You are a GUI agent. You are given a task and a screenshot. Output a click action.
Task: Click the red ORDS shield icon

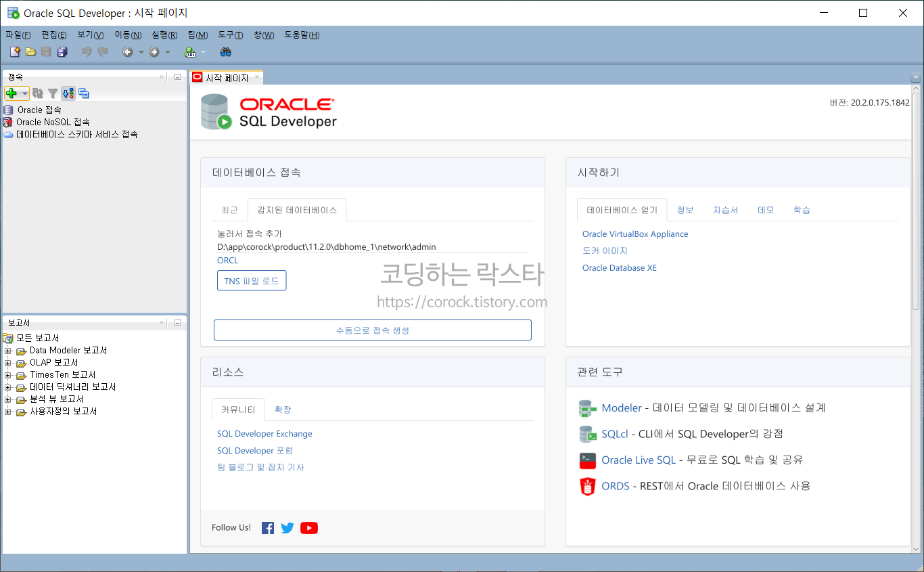click(x=587, y=487)
